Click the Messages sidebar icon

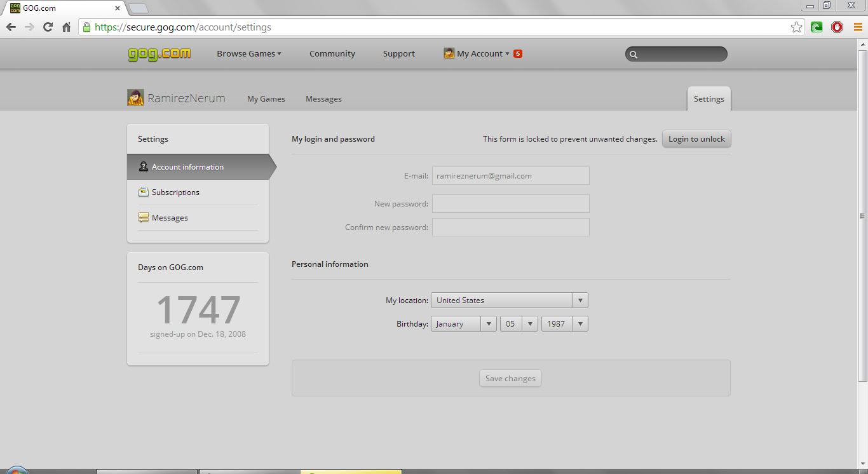pos(144,217)
